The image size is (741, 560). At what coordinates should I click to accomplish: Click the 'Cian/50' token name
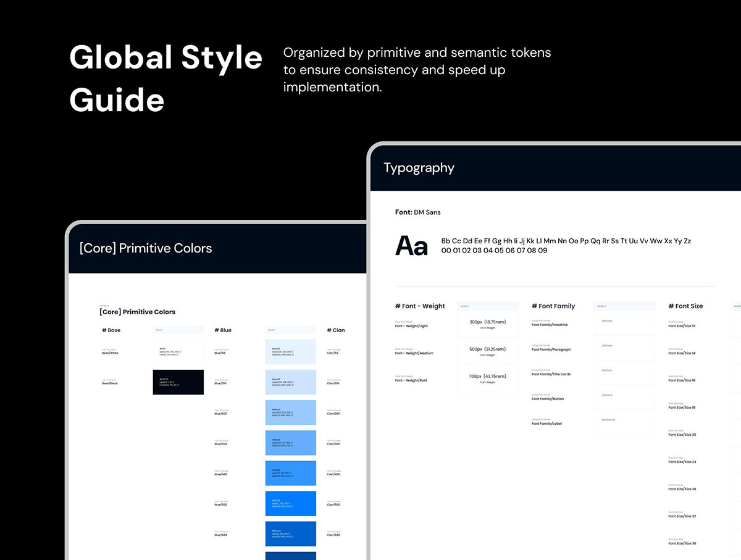pos(333,353)
